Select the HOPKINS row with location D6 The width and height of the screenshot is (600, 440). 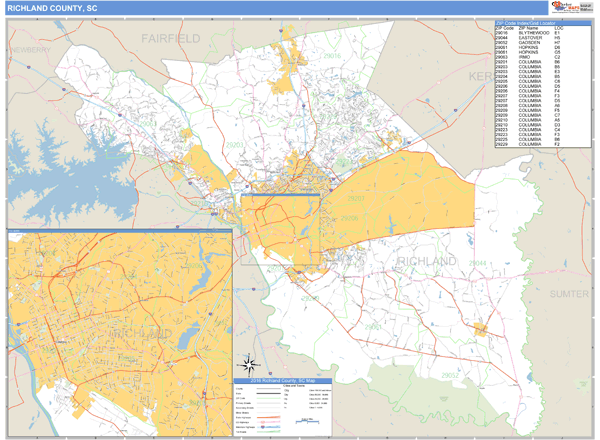(543, 47)
